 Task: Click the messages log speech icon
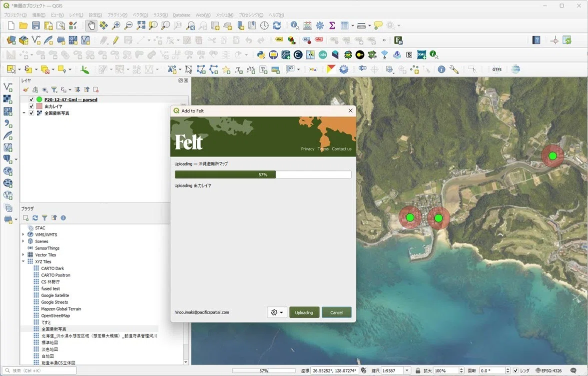pyautogui.click(x=574, y=370)
